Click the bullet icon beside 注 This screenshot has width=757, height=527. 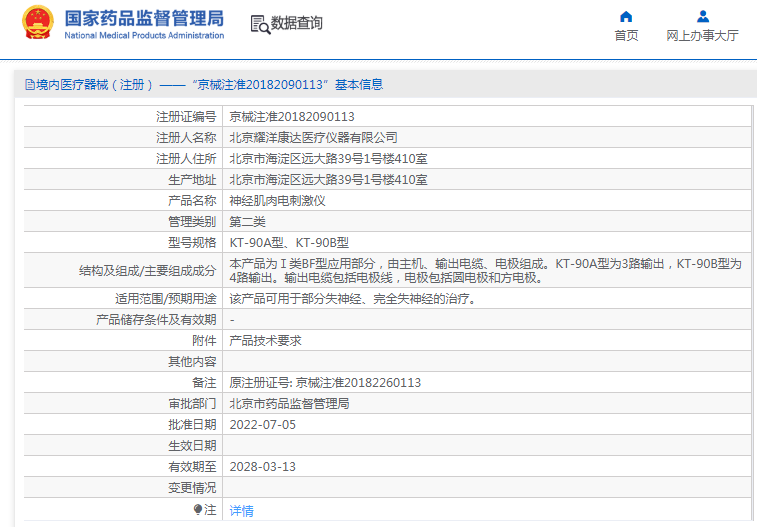[x=198, y=509]
